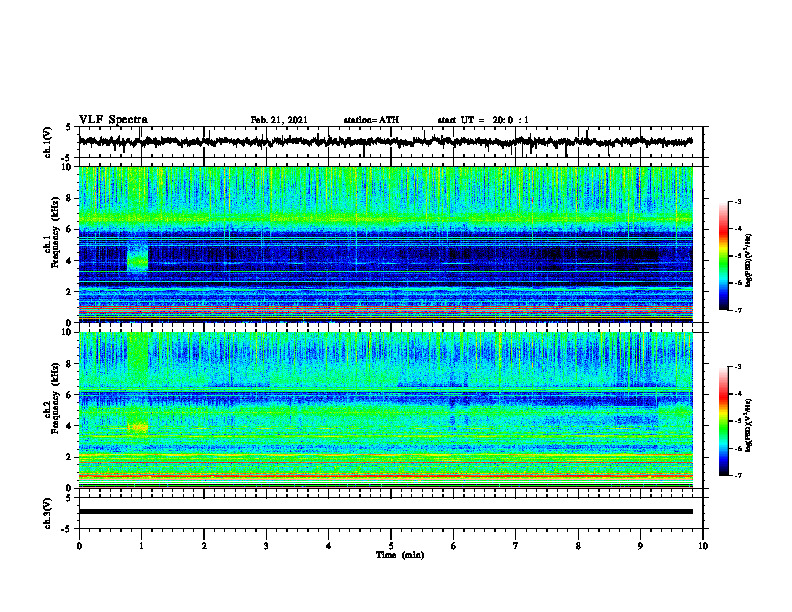The height and width of the screenshot is (612, 792).
Task: Click the "8" kHz tick on ch.2 frequency axis
Action: point(70,364)
